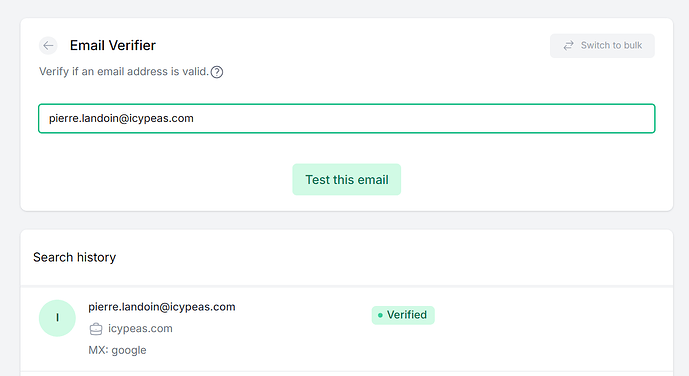Click the word Verified in status pill
This screenshot has height=376, width=689.
[x=407, y=315]
